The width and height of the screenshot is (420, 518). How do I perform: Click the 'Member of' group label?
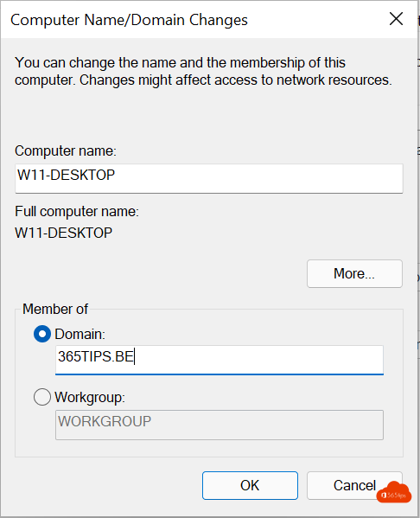pos(55,310)
